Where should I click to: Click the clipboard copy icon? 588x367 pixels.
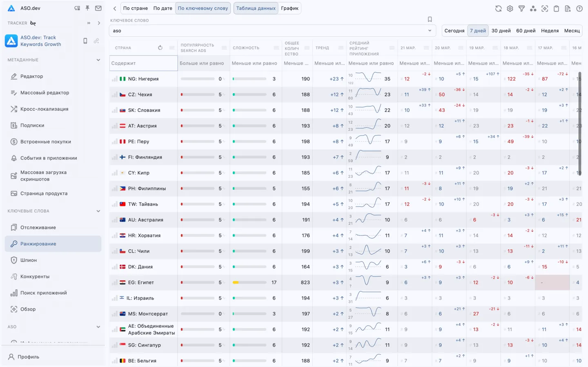point(556,9)
